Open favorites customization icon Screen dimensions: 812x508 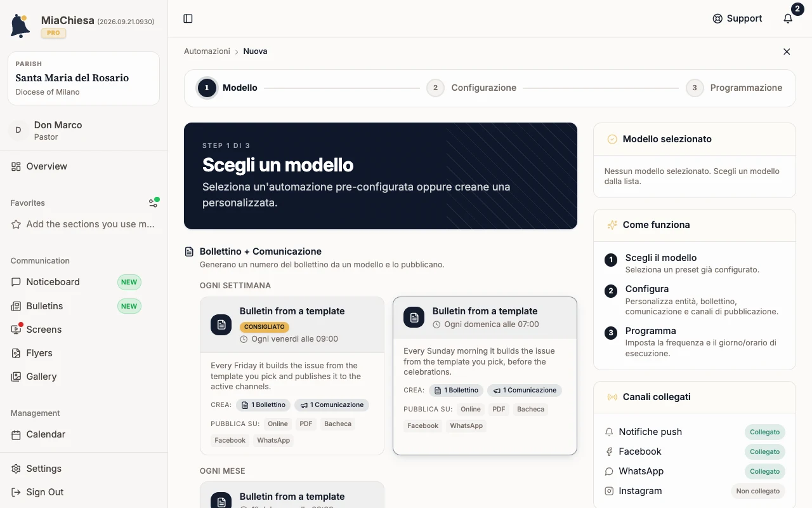153,203
